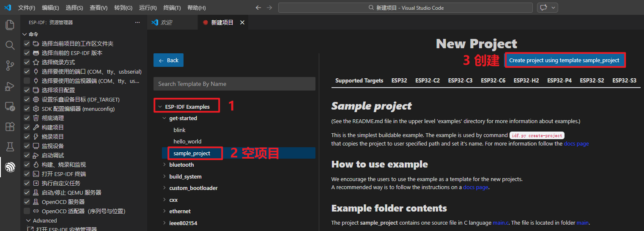The width and height of the screenshot is (644, 231).
Task: Expand the ieee802154 examples folder
Action: coord(164,223)
